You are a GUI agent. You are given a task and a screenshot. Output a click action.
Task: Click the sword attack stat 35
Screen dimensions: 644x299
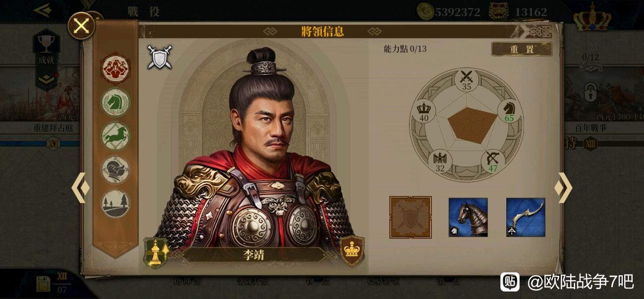[x=466, y=80]
